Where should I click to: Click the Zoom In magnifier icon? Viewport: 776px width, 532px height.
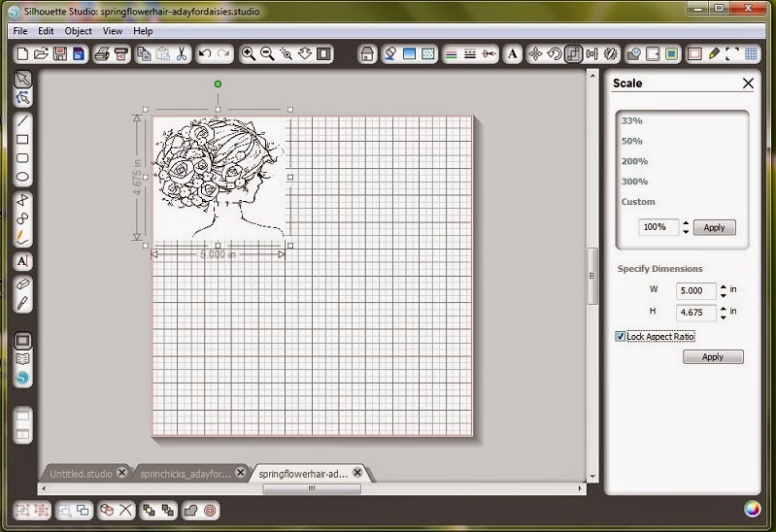[x=249, y=53]
